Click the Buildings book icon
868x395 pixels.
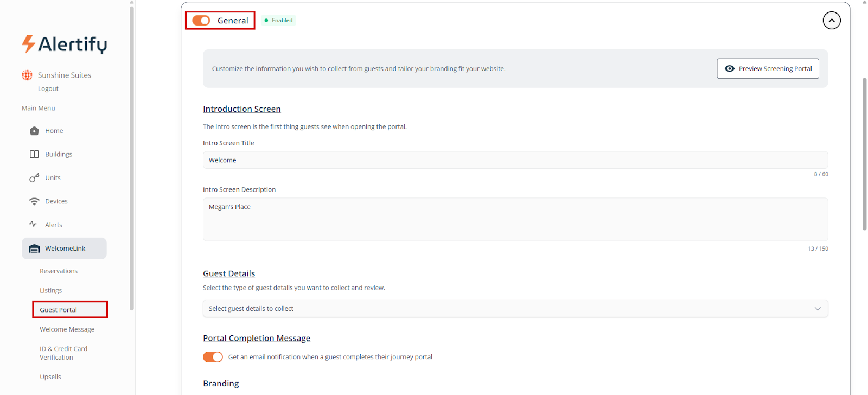tap(34, 154)
